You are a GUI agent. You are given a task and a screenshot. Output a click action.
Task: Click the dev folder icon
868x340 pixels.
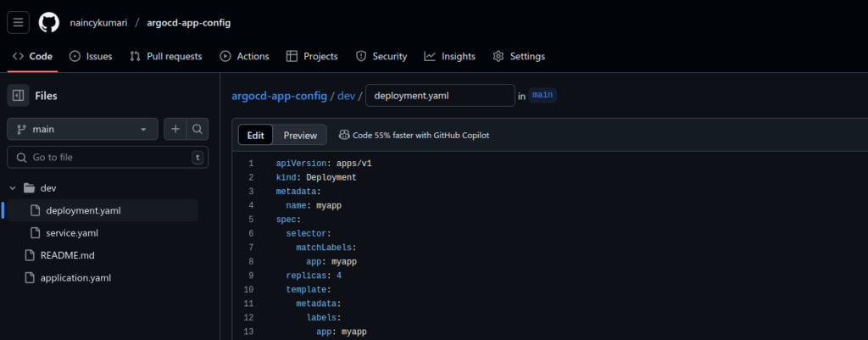tap(29, 187)
